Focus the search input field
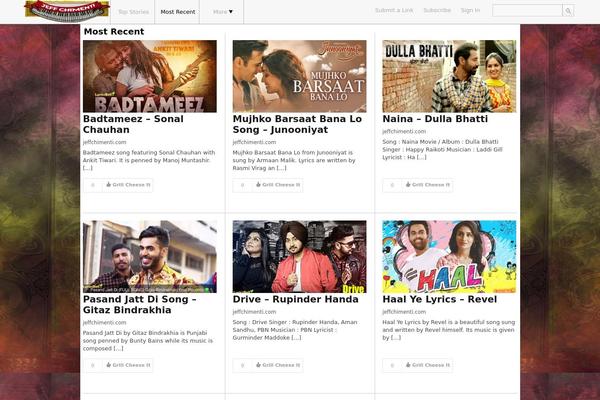Screen dimensions: 600x400 coord(527,10)
